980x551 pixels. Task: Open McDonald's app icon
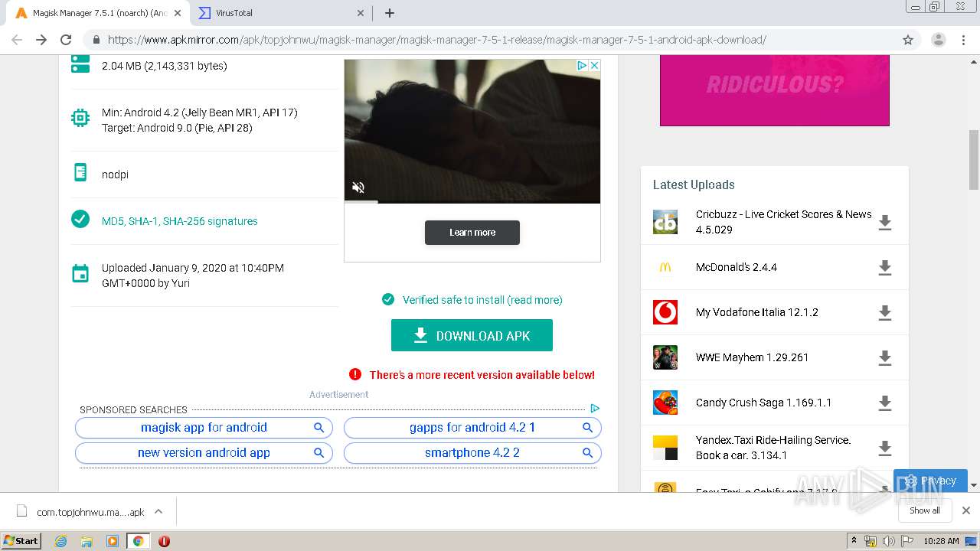click(665, 267)
